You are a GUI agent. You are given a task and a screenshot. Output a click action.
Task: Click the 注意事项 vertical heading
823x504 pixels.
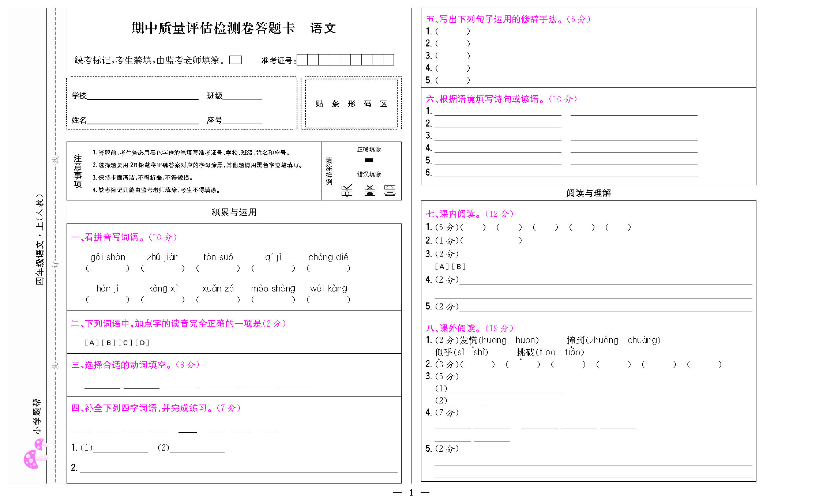[78, 171]
